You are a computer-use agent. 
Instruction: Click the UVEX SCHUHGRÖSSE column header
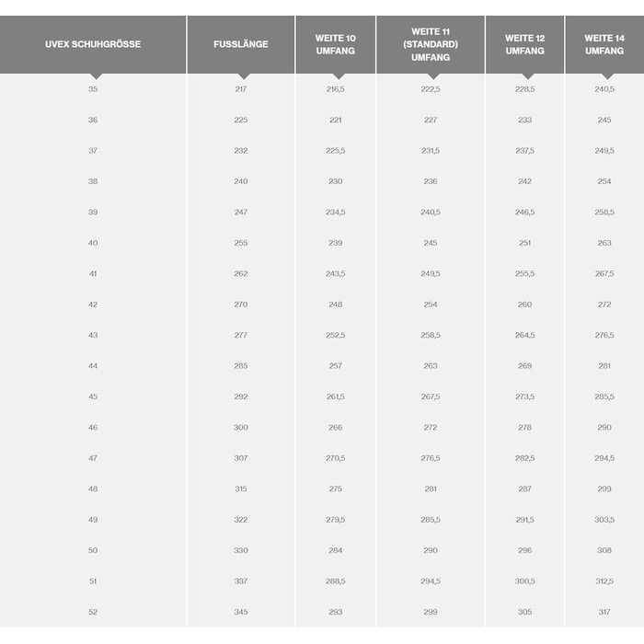[93, 44]
